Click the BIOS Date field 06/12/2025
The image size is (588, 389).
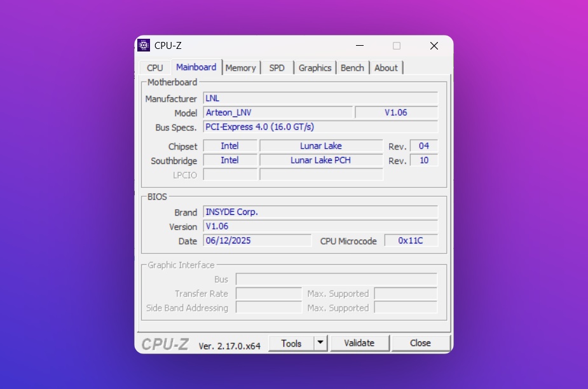coord(257,241)
